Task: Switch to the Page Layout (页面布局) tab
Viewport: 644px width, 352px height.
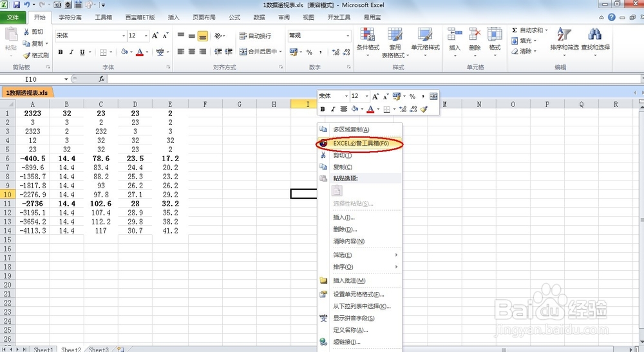Action: point(204,17)
